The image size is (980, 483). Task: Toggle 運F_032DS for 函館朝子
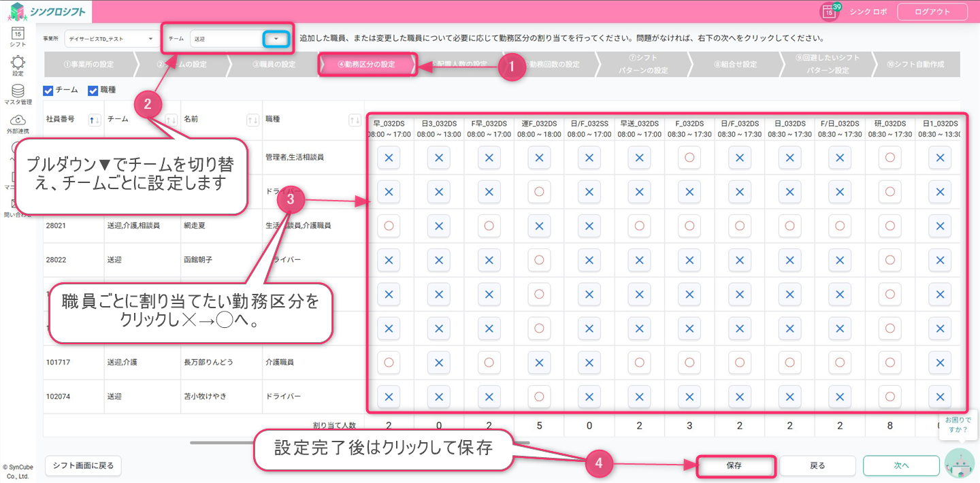coord(539,260)
